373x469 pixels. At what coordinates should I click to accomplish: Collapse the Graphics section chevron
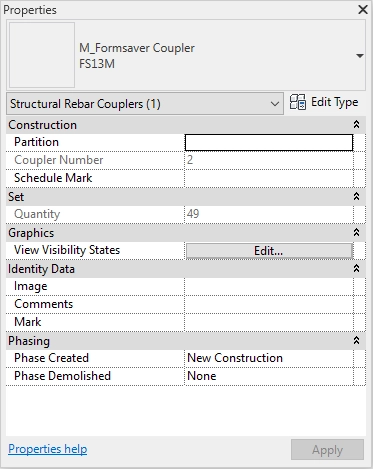[356, 233]
